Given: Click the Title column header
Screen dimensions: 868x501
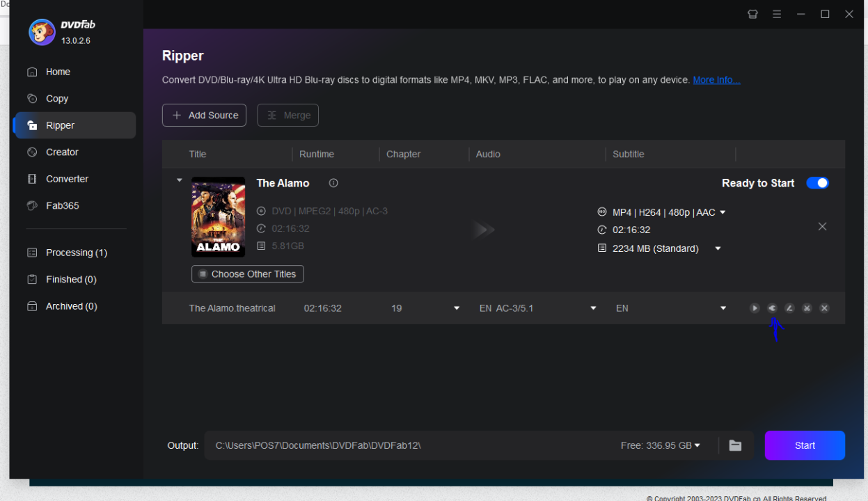Looking at the screenshot, I should 198,154.
